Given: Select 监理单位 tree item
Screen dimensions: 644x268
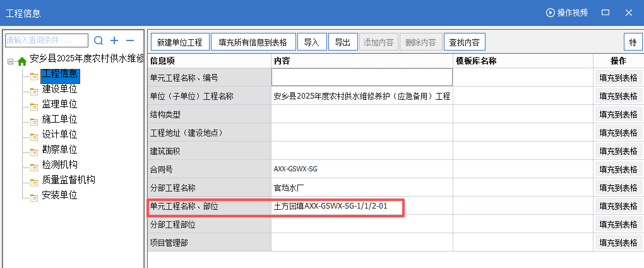Looking at the screenshot, I should point(59,104).
